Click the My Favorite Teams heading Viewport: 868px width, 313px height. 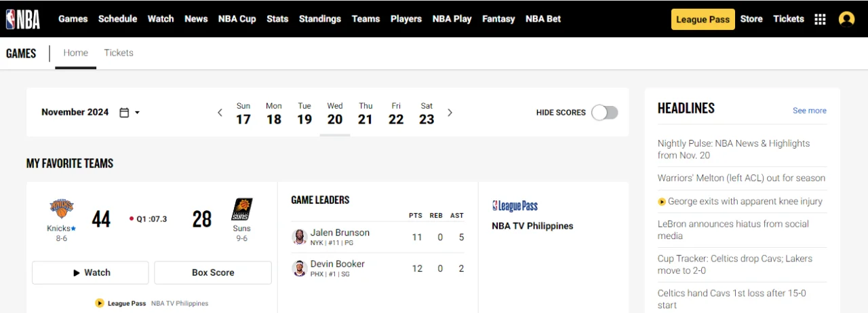pos(70,164)
